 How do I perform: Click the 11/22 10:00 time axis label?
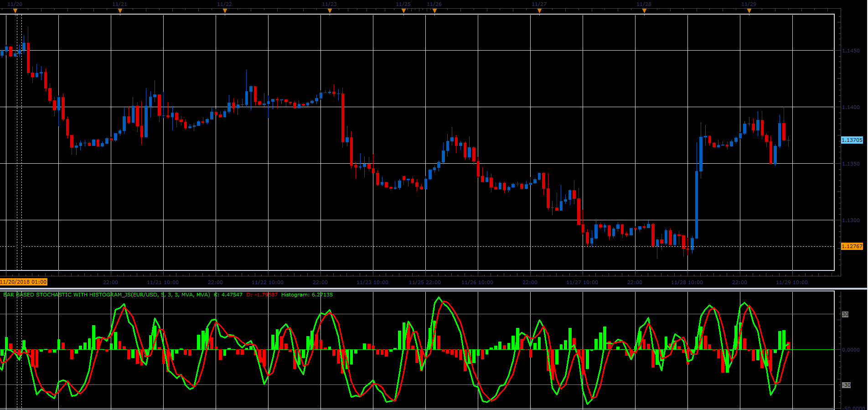point(268,282)
